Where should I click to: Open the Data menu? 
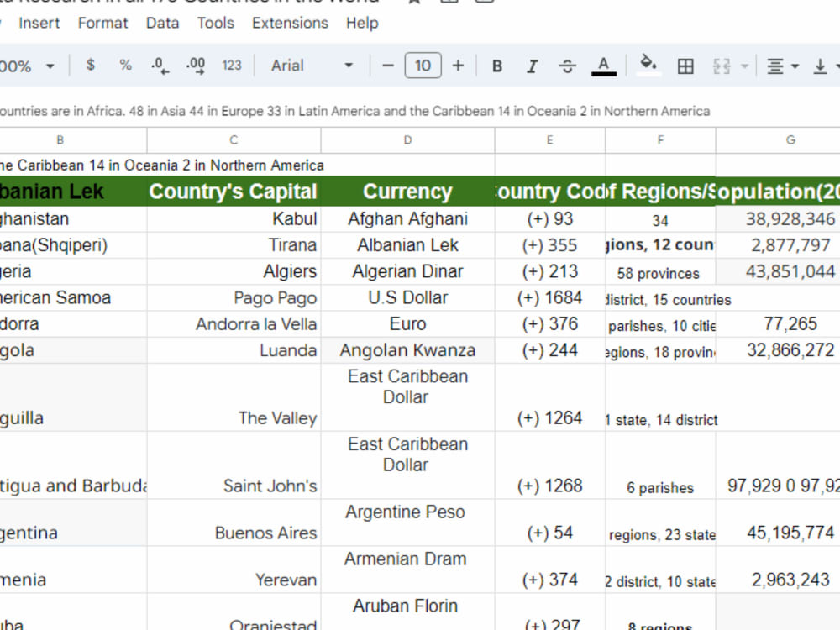tap(161, 23)
